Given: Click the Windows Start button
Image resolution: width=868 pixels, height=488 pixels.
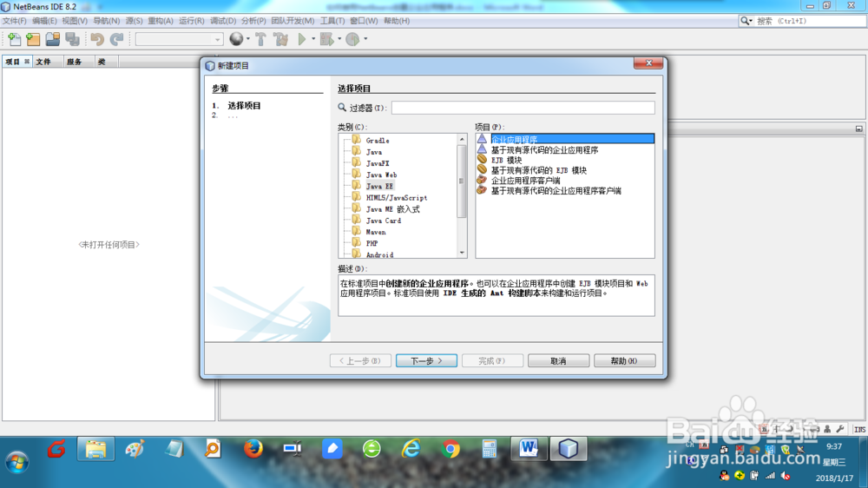Looking at the screenshot, I should point(17,462).
